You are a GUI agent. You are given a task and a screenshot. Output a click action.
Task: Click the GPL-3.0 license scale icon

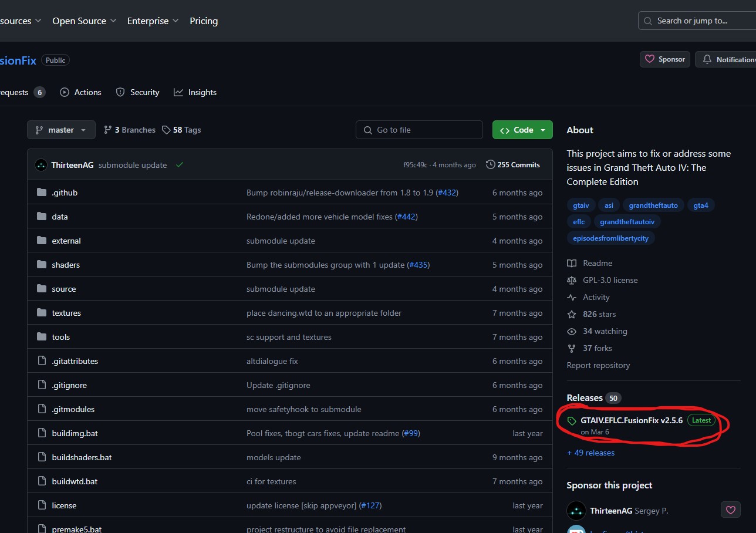[x=572, y=280]
